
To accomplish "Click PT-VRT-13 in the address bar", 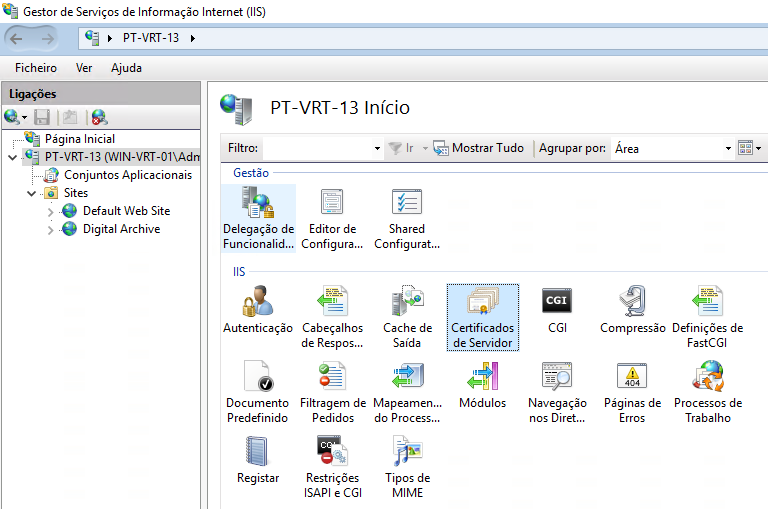I will pos(151,38).
